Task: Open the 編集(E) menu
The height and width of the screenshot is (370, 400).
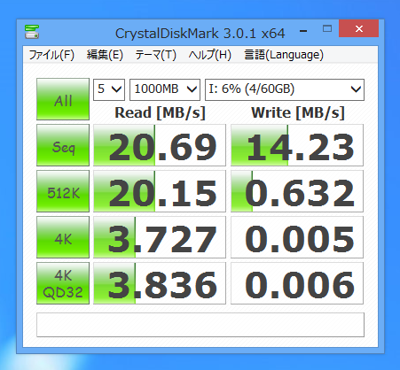Action: tap(105, 55)
